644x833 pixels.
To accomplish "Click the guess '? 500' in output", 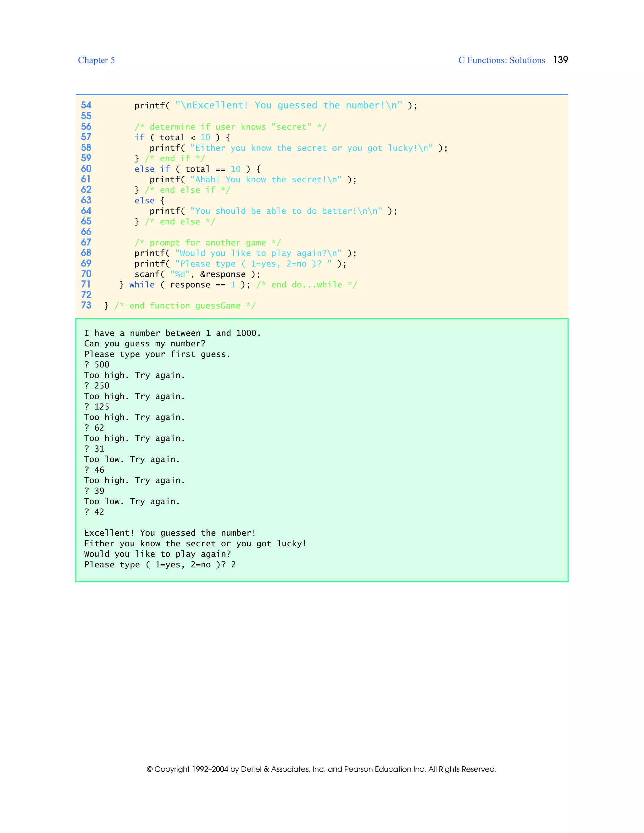I will (x=97, y=365).
